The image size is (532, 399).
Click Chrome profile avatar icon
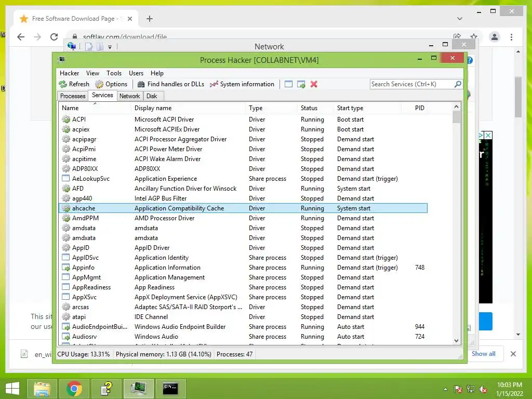click(x=495, y=37)
